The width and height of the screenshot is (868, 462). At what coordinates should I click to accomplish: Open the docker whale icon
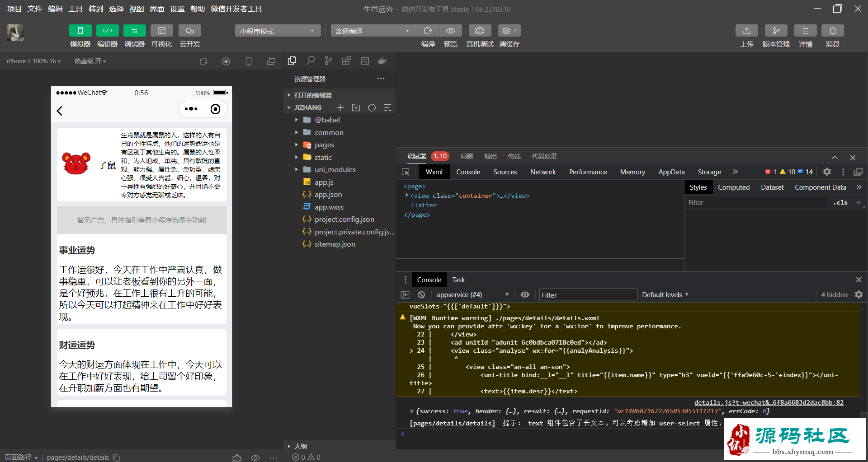click(x=382, y=61)
